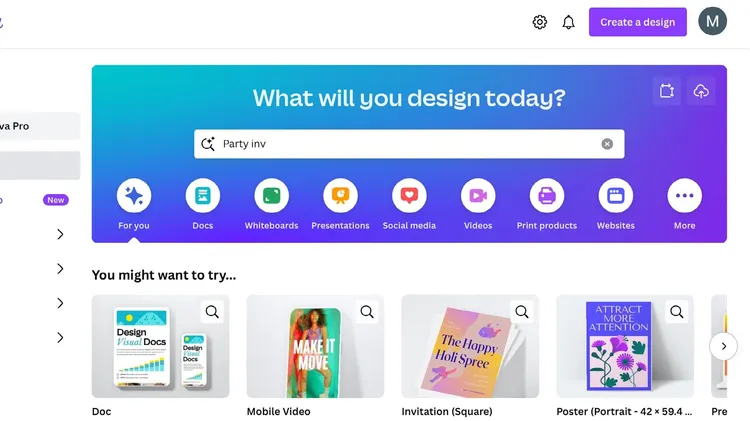
Task: Expand the More categories button
Action: [x=684, y=195]
